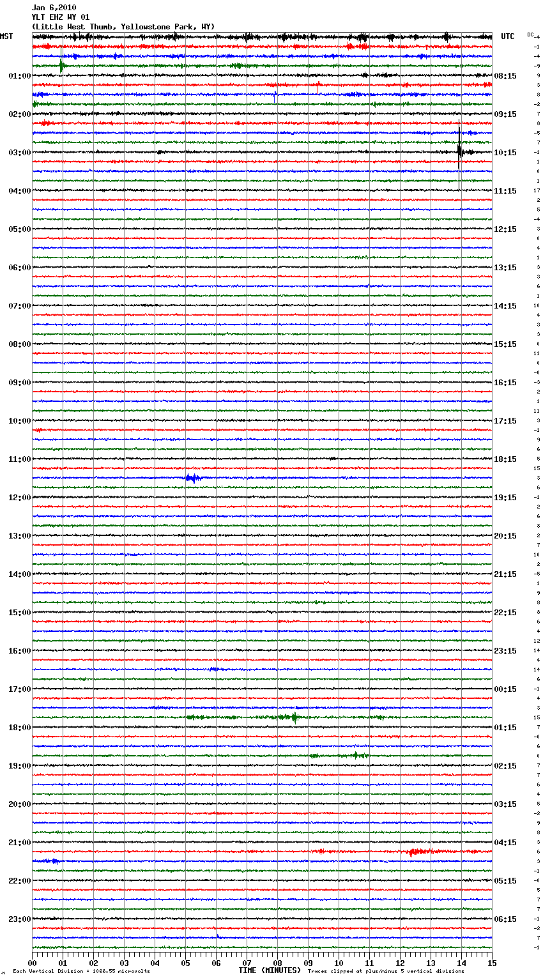Viewport: 543px width, 980px height.
Task: Click the 12:00 MST time label
Action: tap(19, 498)
